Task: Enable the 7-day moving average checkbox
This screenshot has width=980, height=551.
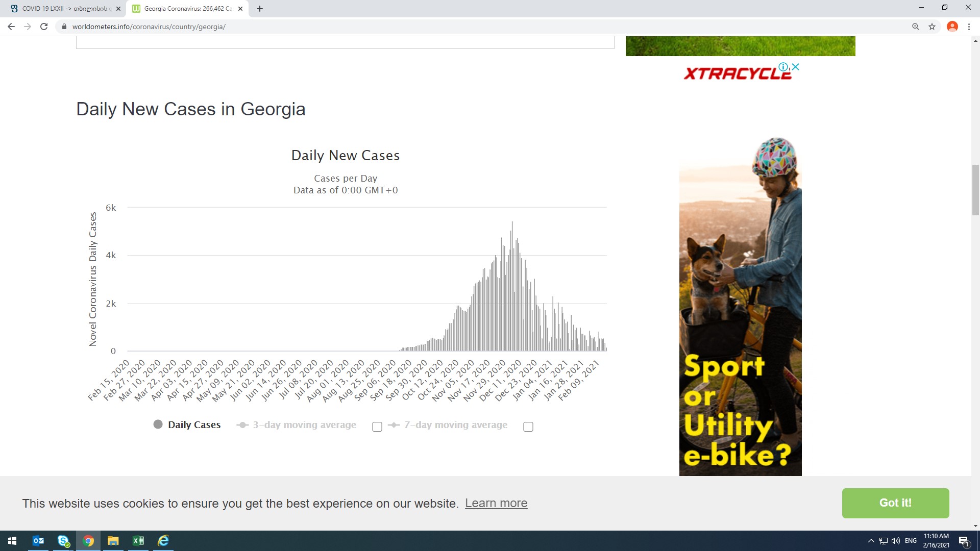Action: pyautogui.click(x=528, y=427)
